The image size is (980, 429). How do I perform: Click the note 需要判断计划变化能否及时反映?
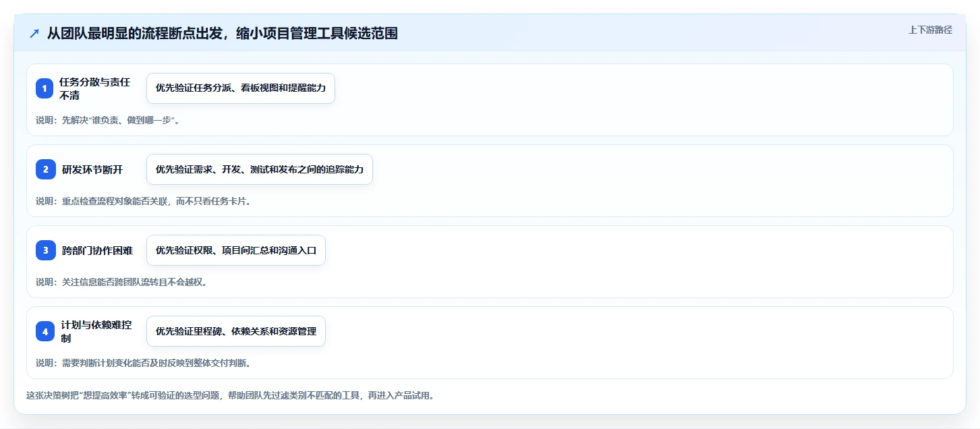coord(145,363)
